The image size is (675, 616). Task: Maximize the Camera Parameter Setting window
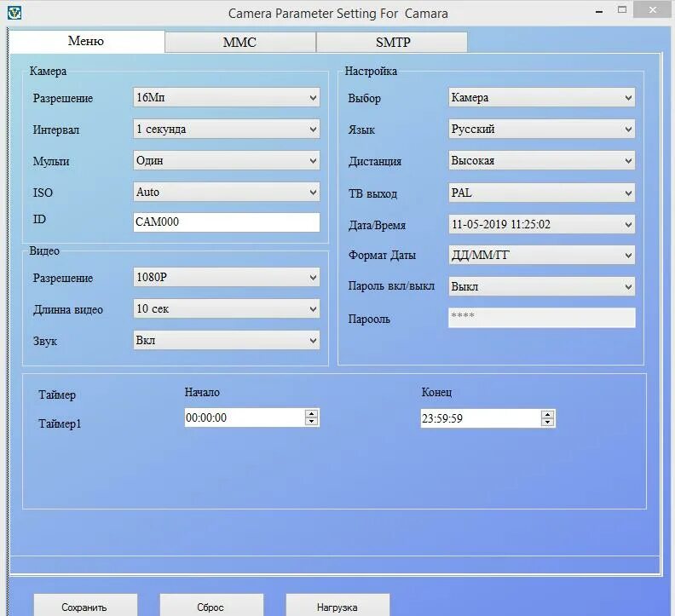pyautogui.click(x=622, y=10)
